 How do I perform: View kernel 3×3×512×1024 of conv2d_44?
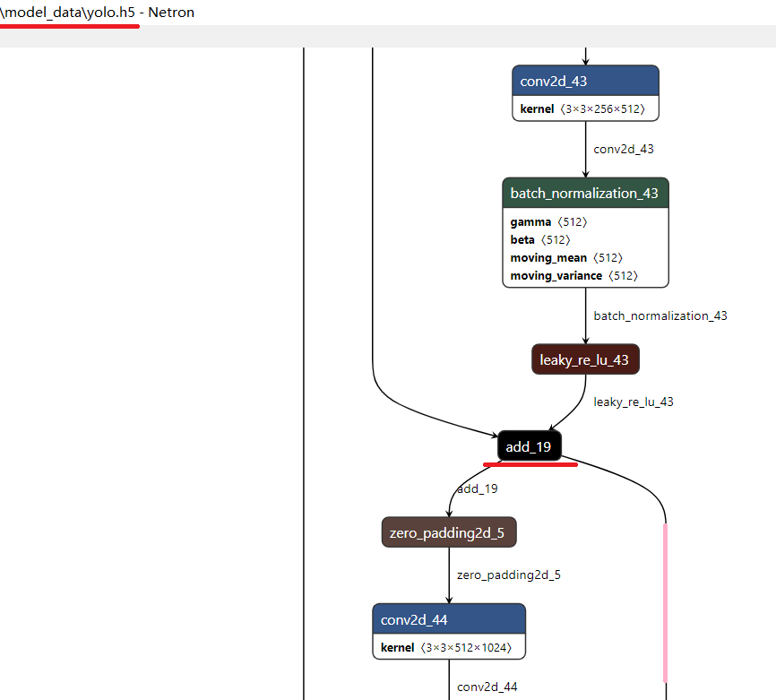pyautogui.click(x=448, y=646)
